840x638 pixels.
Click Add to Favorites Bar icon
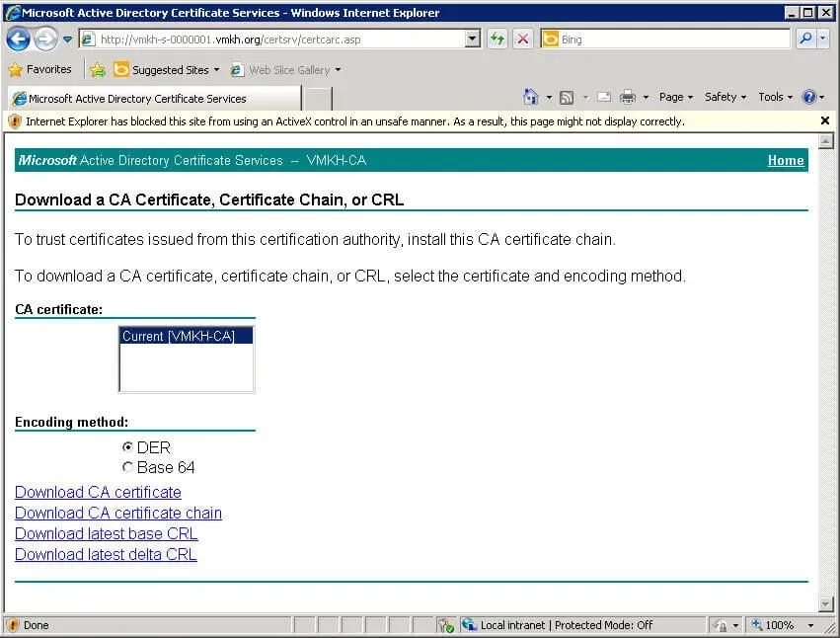(98, 70)
